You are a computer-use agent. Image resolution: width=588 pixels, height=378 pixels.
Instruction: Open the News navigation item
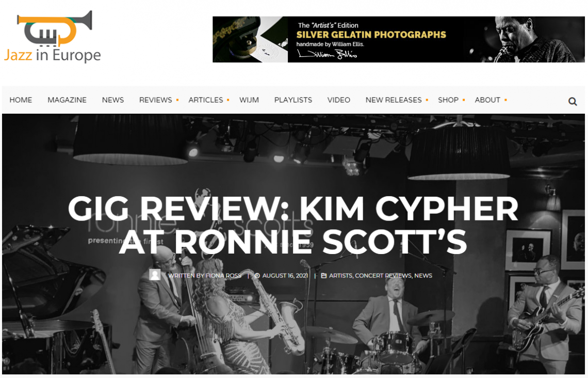click(113, 100)
